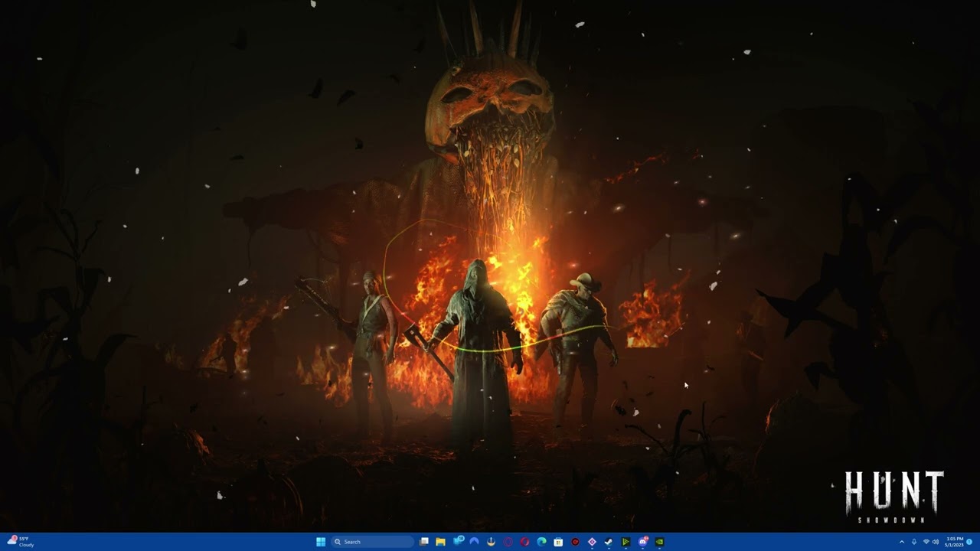This screenshot has width=980, height=551.
Task: Expand the hidden system tray icons
Action: click(x=902, y=542)
